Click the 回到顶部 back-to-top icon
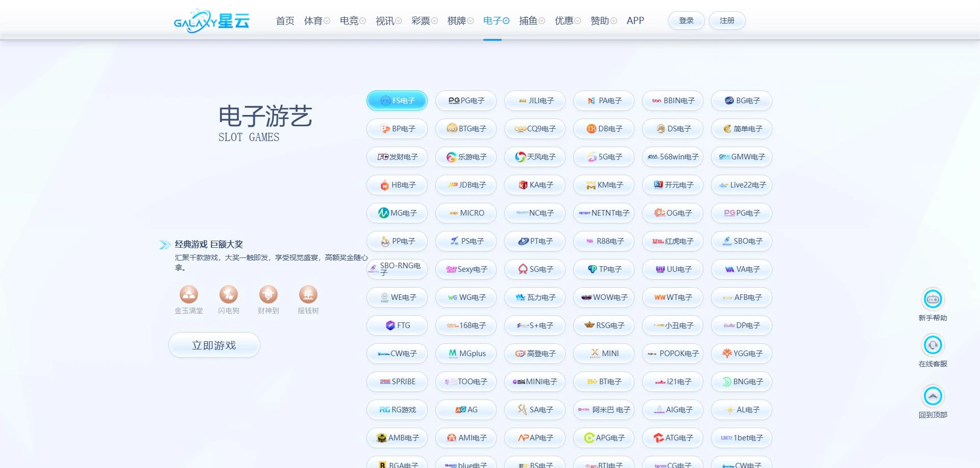Viewport: 980px width, 468px height. pos(933,395)
